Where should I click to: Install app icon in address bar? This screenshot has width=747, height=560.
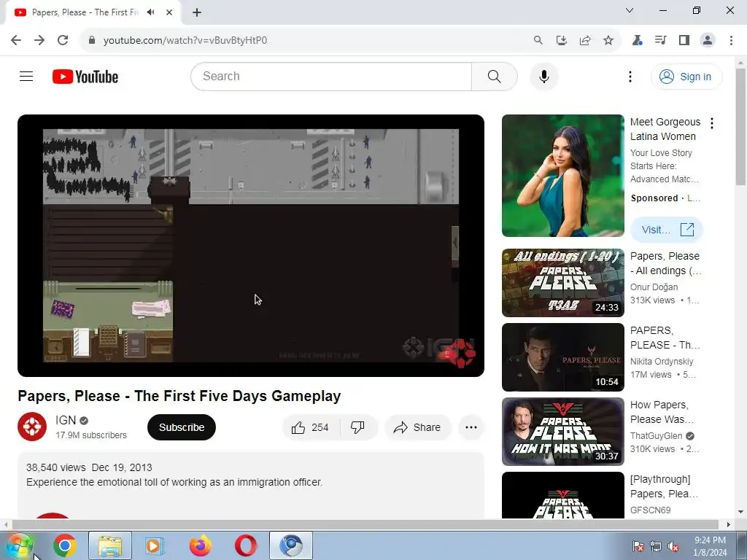561,40
